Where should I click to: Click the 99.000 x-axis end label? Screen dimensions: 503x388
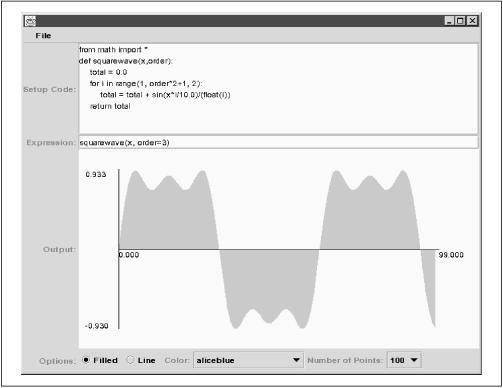[451, 255]
